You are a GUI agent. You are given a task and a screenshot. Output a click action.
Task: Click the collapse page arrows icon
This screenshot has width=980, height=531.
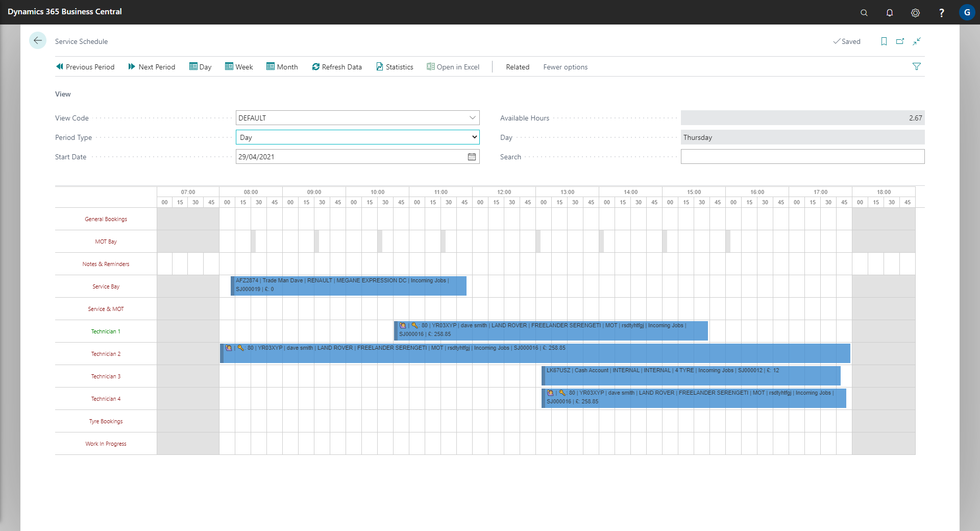click(917, 41)
